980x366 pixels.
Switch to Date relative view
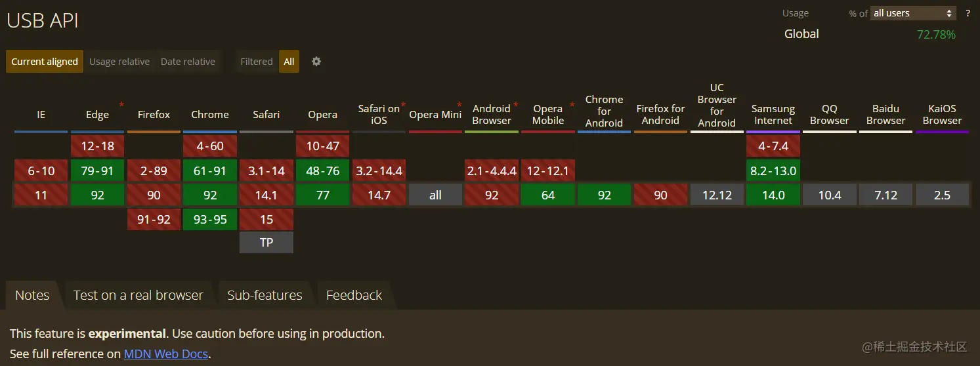(x=188, y=61)
